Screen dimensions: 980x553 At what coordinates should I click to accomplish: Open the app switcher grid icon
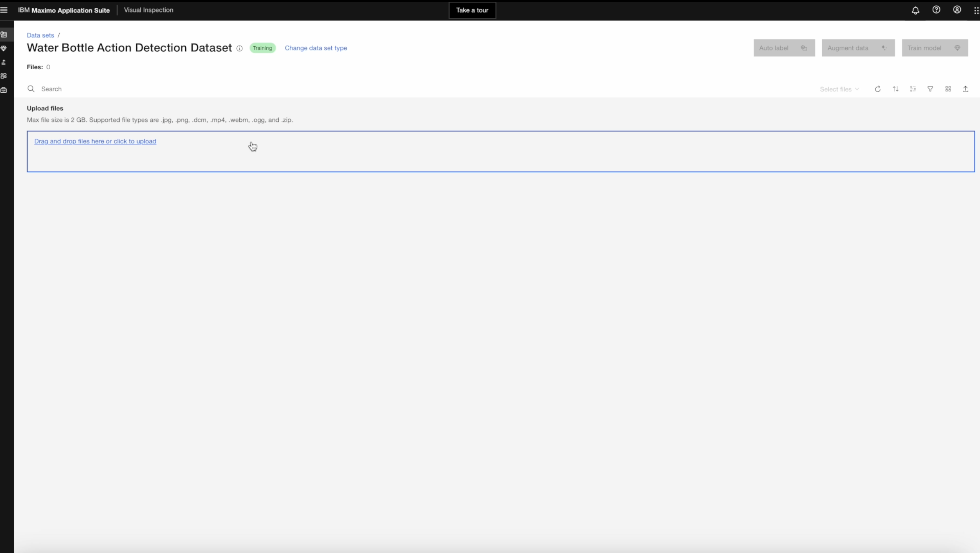(x=976, y=10)
